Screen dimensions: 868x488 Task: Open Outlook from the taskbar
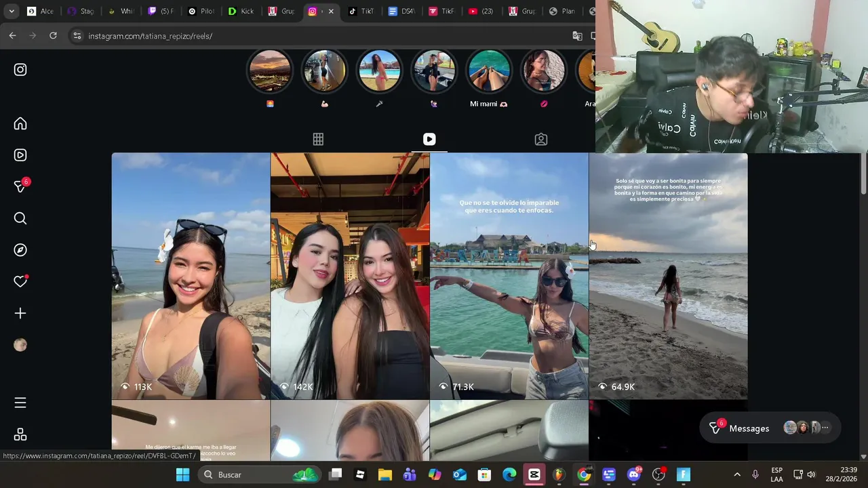460,474
